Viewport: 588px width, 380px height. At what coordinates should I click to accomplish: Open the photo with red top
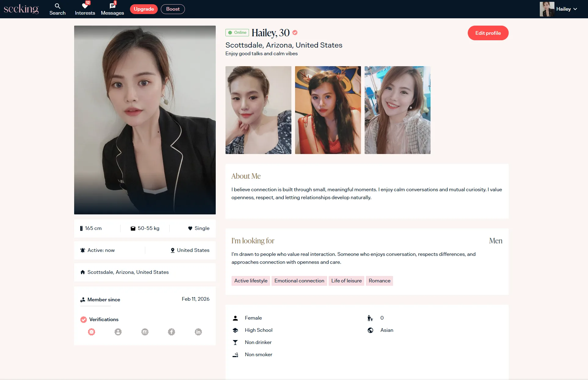click(328, 110)
